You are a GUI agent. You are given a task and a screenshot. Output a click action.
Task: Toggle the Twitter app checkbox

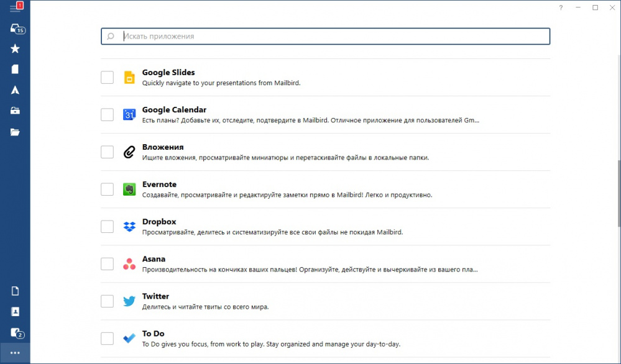107,301
